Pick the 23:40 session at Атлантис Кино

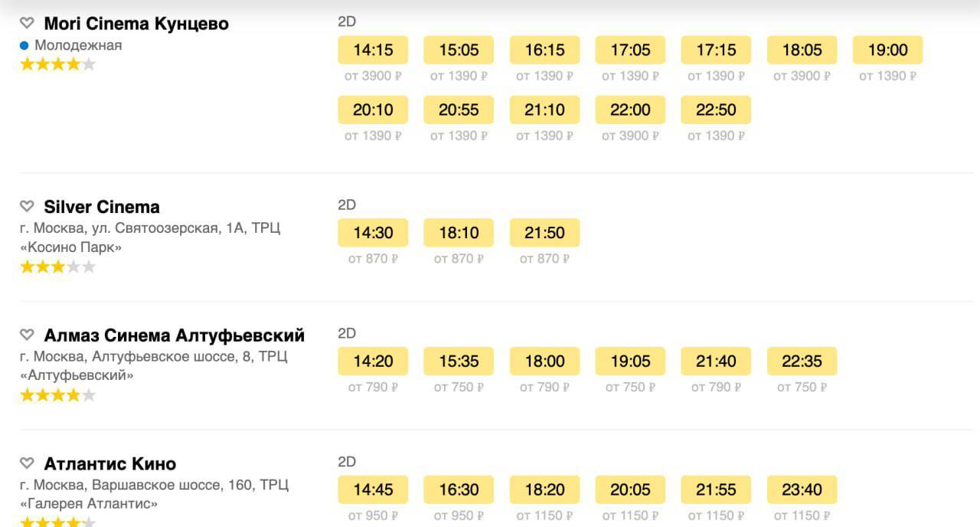802,490
